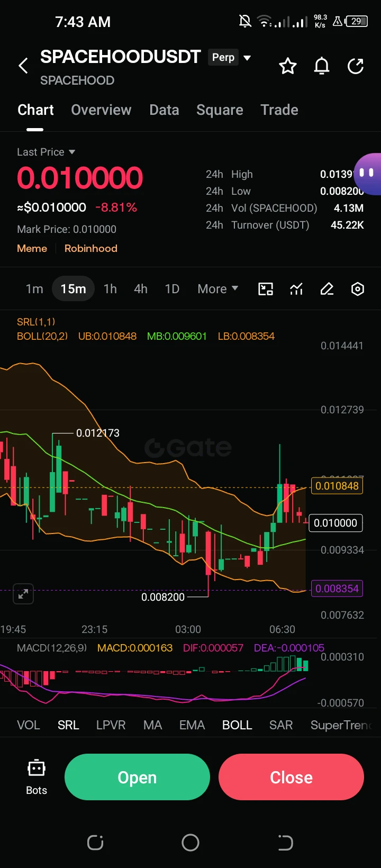Open the Last Price dropdown

[46, 152]
